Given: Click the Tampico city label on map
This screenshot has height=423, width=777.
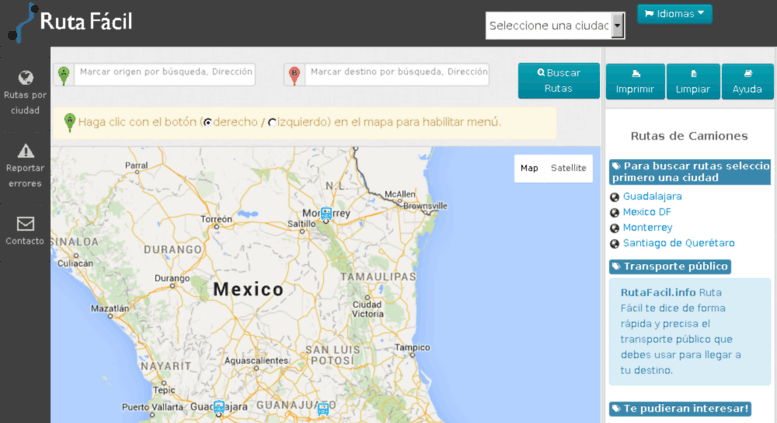Looking at the screenshot, I should tap(412, 348).
